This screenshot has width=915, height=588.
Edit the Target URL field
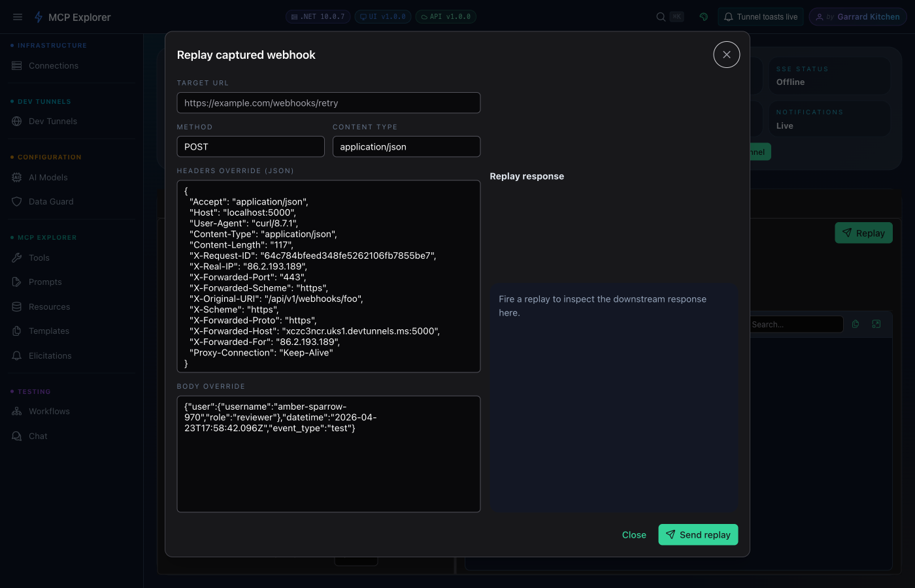pyautogui.click(x=329, y=103)
